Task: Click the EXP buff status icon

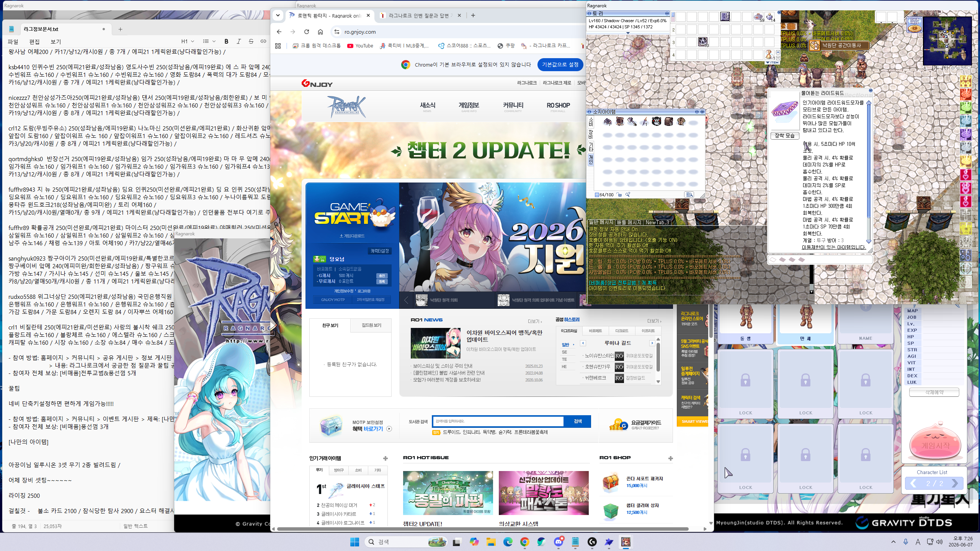Action: tap(965, 81)
